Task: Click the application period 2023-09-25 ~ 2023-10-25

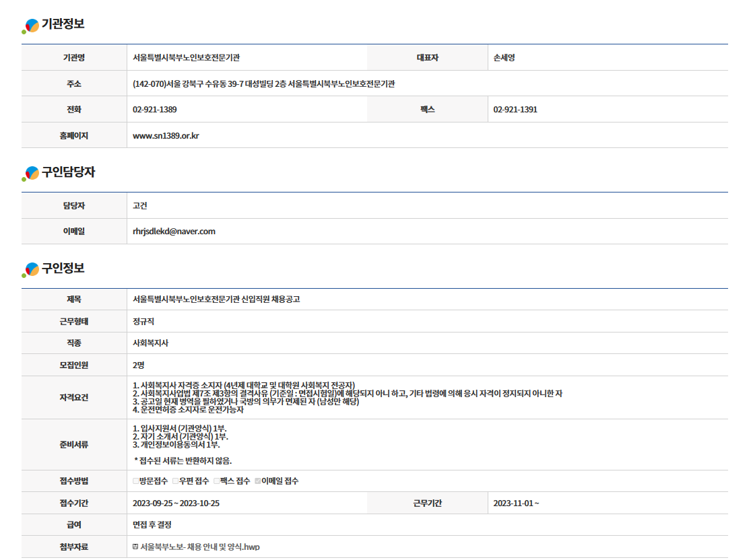Action: [x=176, y=503]
